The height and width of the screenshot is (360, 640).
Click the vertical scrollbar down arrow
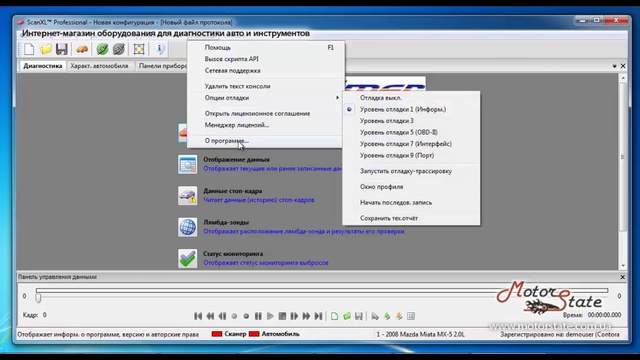point(623,266)
